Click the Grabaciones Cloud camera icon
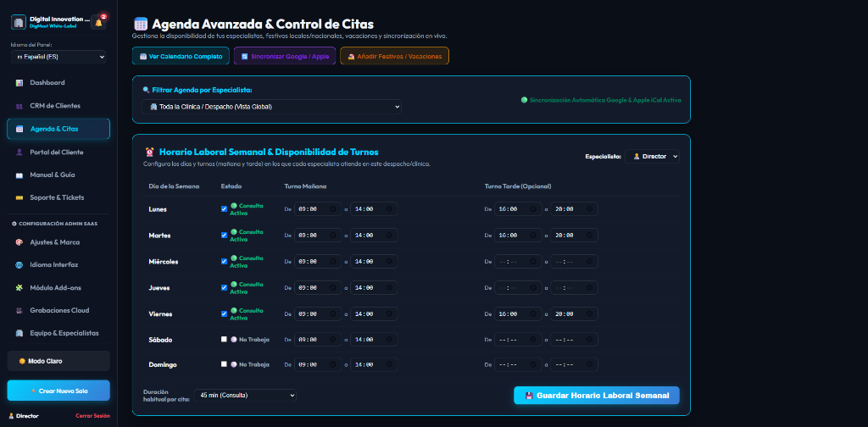 (19, 310)
